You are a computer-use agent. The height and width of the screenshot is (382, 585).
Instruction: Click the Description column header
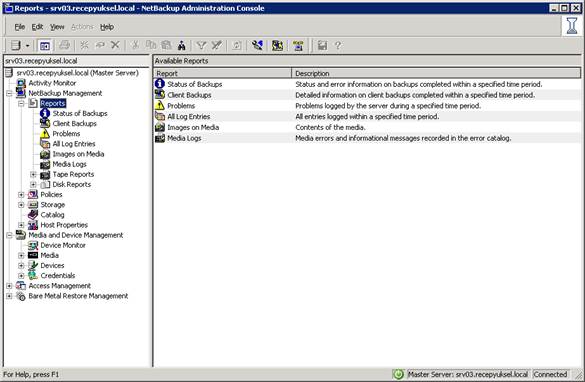[436, 73]
